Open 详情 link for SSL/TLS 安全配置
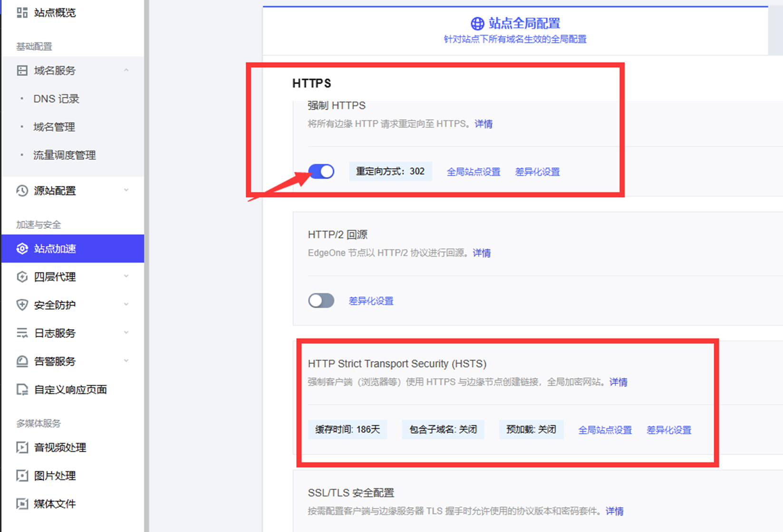Viewport: 783px width, 532px height. click(x=615, y=512)
